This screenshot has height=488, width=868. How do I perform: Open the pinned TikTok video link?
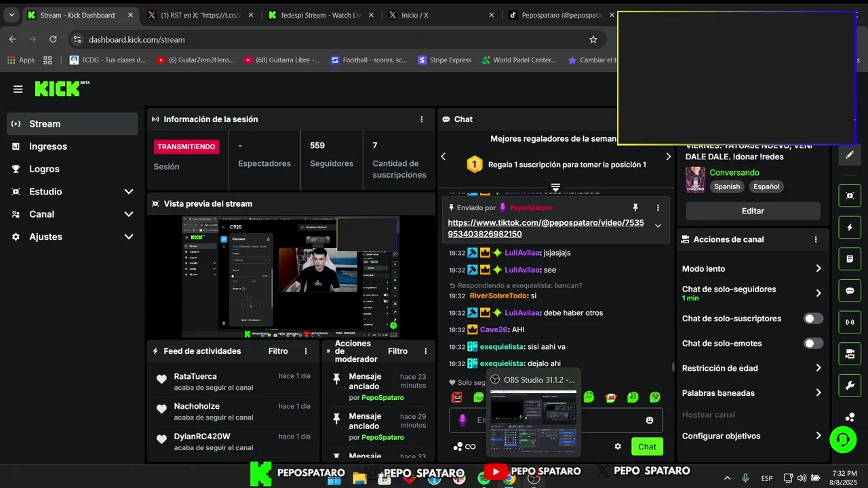546,228
